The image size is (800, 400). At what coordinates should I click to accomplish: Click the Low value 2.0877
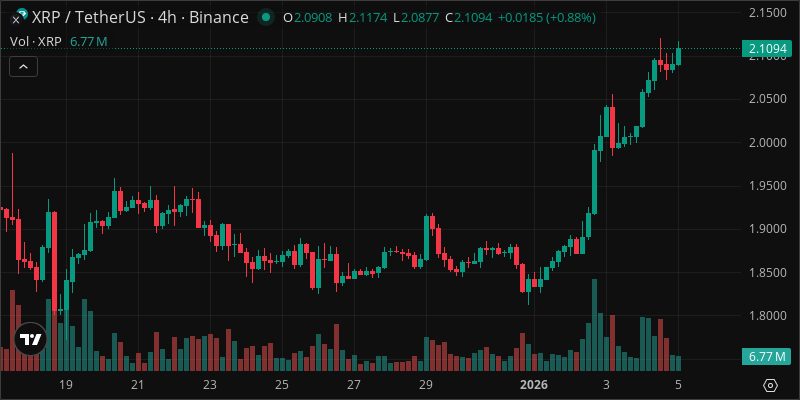tap(419, 18)
